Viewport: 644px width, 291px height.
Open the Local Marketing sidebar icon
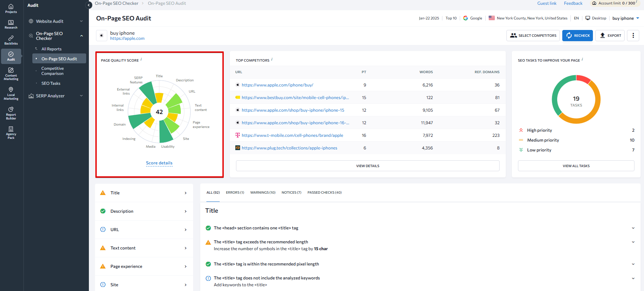click(x=11, y=93)
